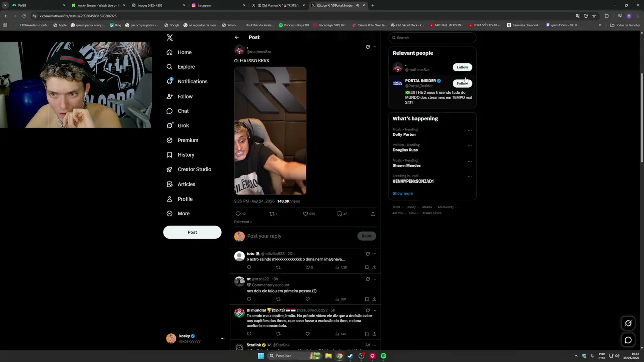This screenshot has height=362, width=644.
Task: Bookmark the main post
Action: (340, 214)
